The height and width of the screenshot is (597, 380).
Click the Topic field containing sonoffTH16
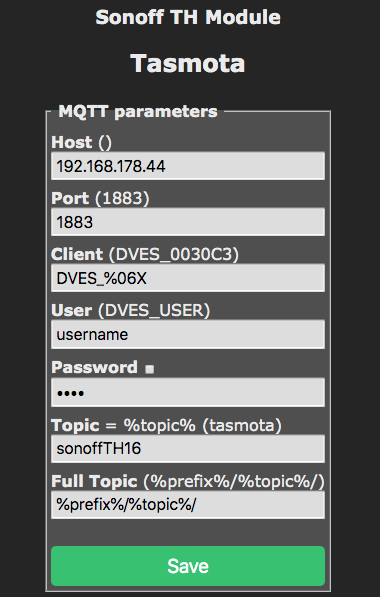(188, 449)
